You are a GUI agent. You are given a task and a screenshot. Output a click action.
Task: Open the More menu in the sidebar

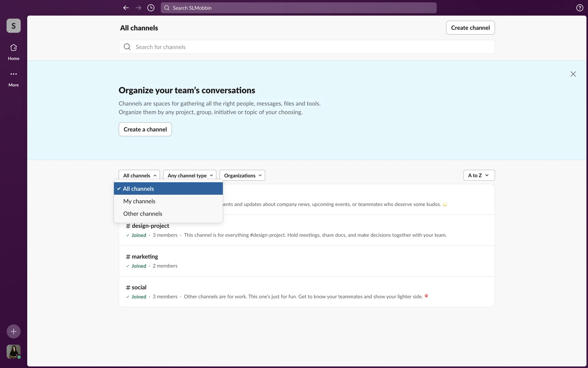tap(13, 78)
